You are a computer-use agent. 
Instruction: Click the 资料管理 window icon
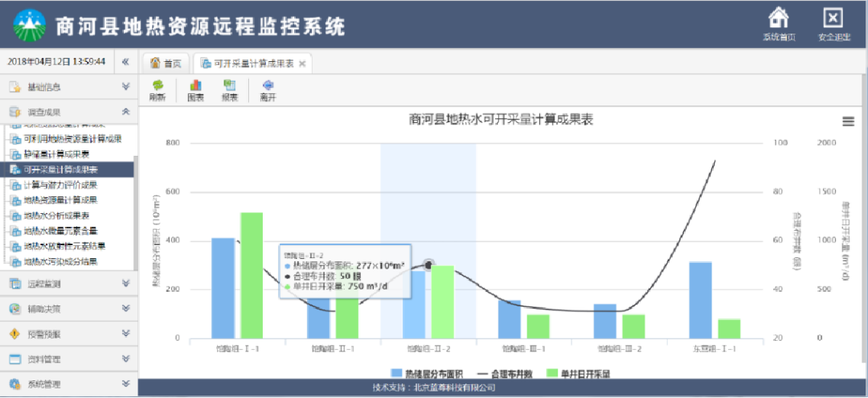pos(14,359)
